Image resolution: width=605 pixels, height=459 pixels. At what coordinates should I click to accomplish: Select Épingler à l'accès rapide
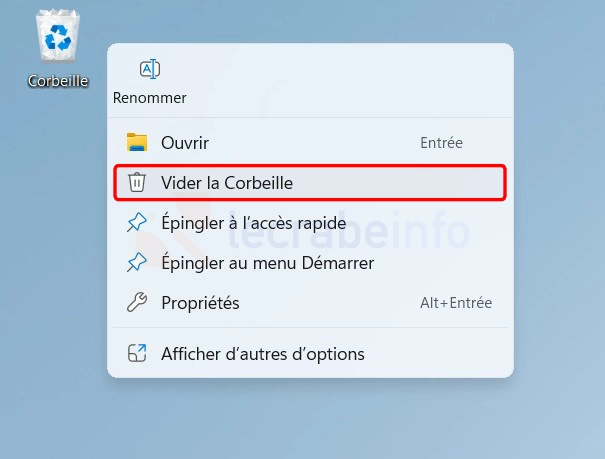tap(254, 223)
